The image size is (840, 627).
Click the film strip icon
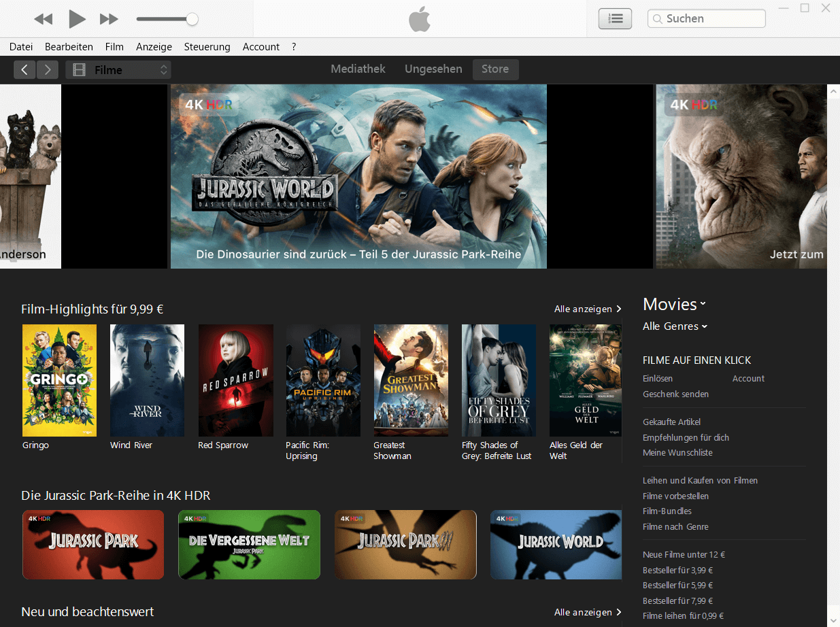click(80, 69)
